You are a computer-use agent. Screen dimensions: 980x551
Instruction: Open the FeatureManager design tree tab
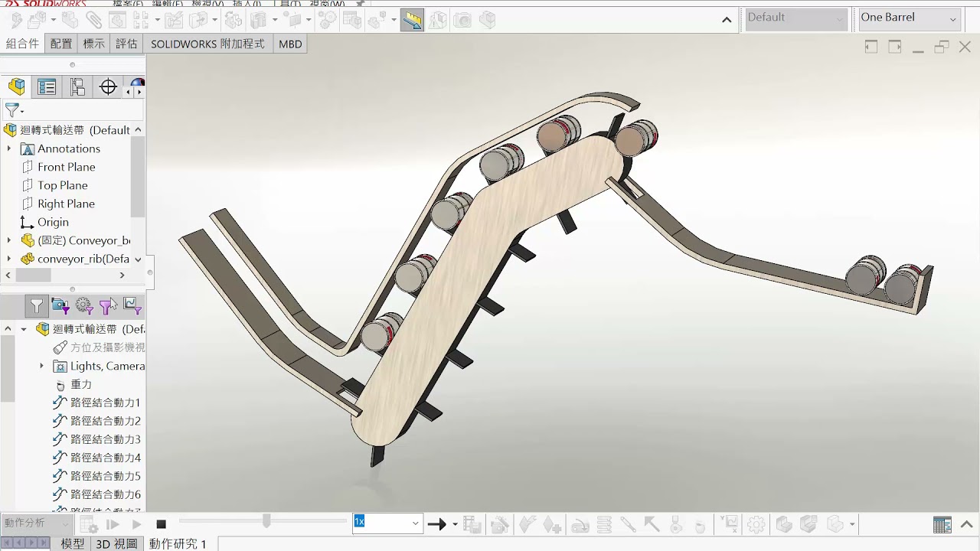pyautogui.click(x=17, y=87)
